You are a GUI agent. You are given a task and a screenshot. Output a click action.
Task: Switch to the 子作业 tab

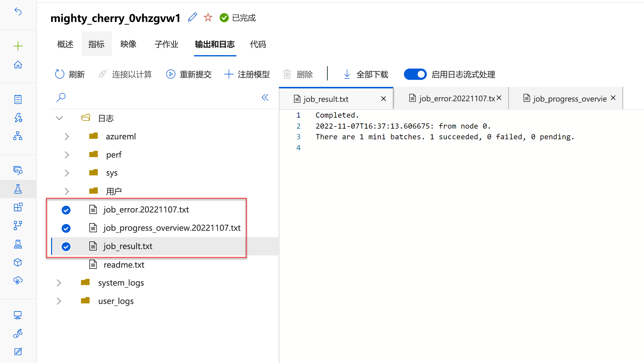coord(166,44)
